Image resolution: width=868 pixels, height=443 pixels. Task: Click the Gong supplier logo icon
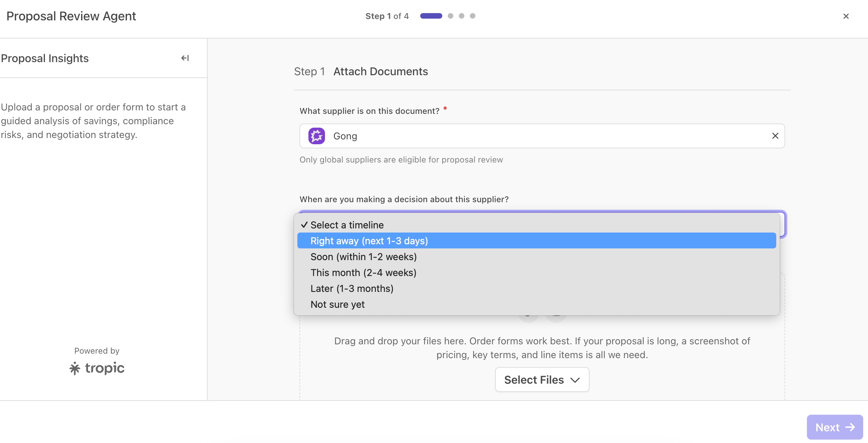(x=316, y=136)
